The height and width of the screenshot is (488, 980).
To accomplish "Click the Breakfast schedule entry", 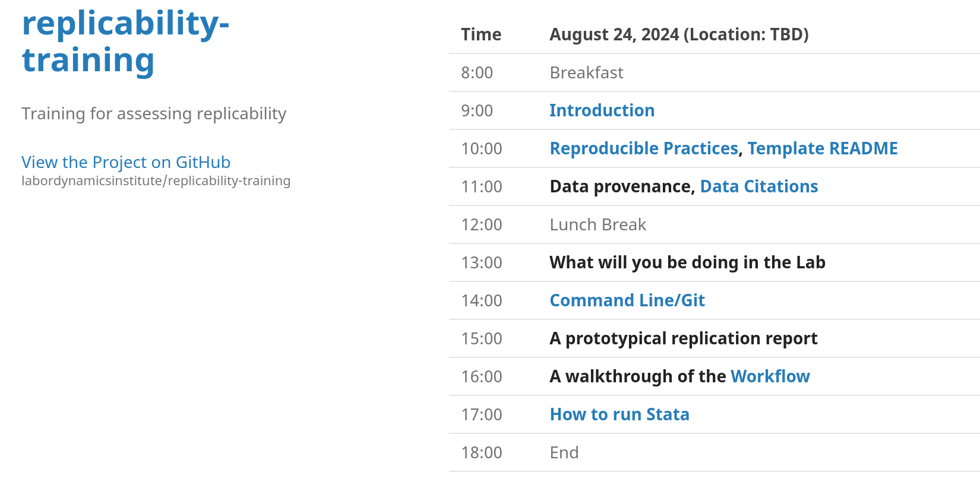I will (586, 72).
